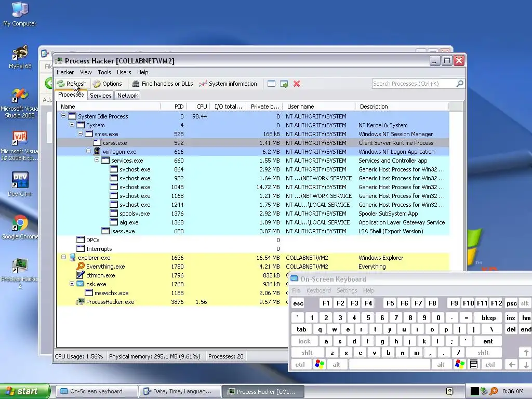
Task: Click the red X terminate icon
Action: (297, 84)
